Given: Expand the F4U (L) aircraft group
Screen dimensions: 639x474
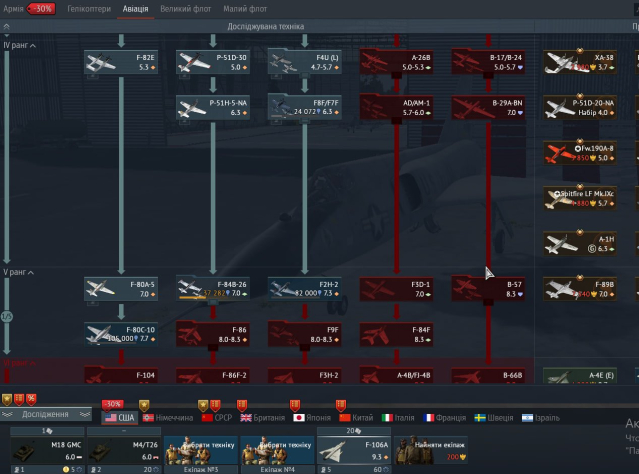Looking at the screenshot, I should (304, 62).
